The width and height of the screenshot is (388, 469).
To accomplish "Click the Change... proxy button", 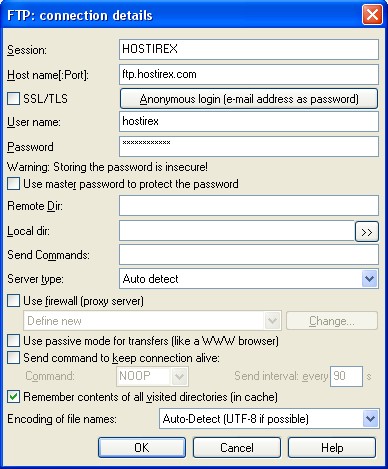I will click(x=332, y=321).
